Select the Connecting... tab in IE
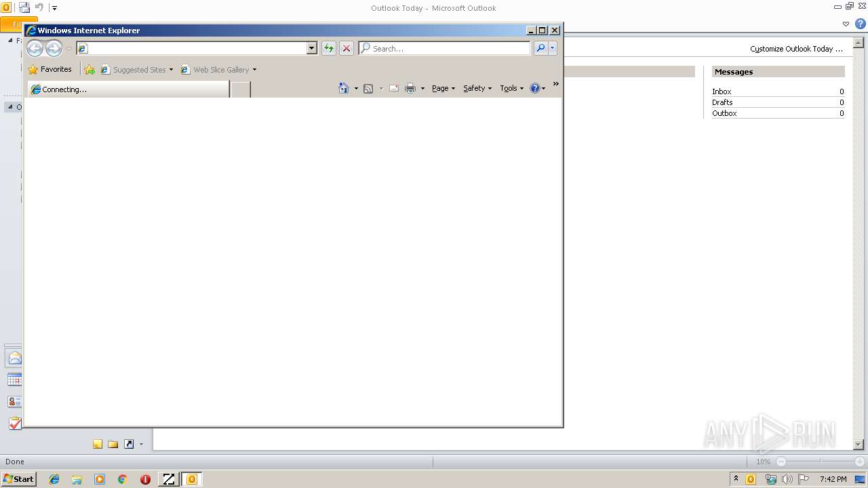Image resolution: width=868 pixels, height=488 pixels. pyautogui.click(x=128, y=89)
